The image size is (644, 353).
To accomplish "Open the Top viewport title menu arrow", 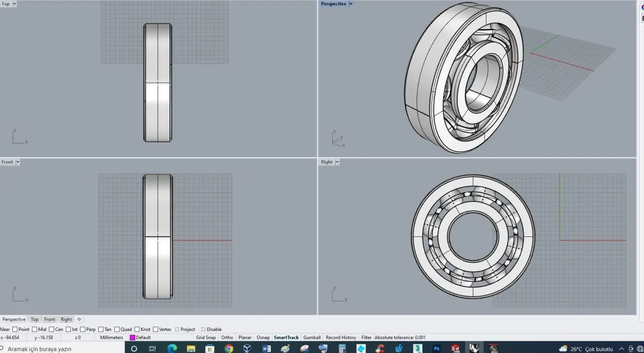I will [14, 4].
